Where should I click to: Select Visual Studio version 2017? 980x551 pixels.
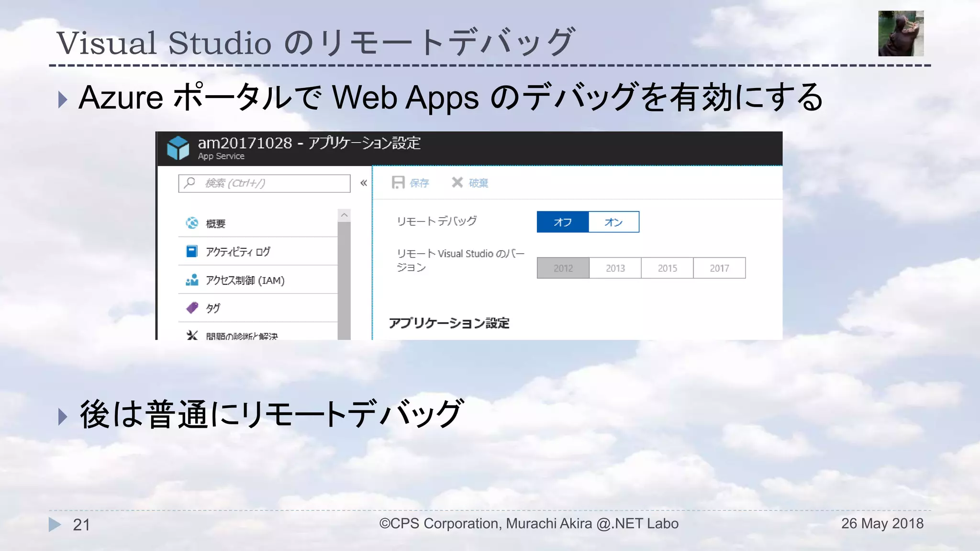click(x=719, y=268)
